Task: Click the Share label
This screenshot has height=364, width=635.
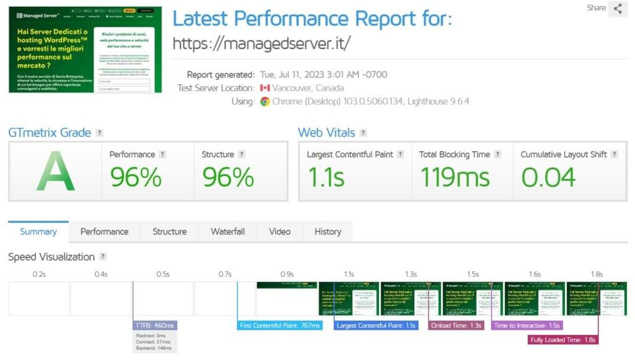Action: 596,8
